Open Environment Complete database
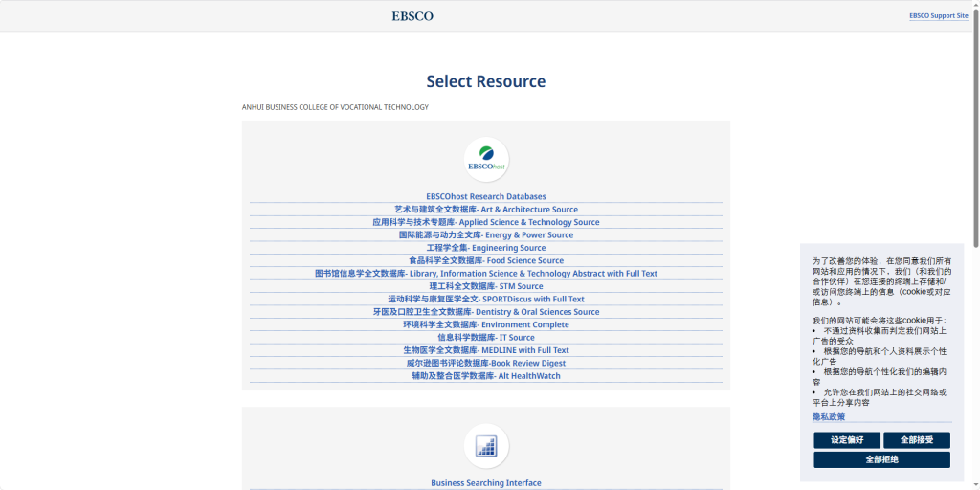Screen dimensions: 980x490 [486, 324]
